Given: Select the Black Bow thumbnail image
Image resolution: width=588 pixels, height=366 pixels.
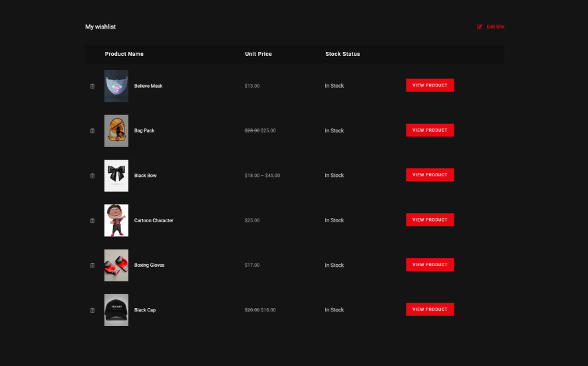Looking at the screenshot, I should 116,176.
